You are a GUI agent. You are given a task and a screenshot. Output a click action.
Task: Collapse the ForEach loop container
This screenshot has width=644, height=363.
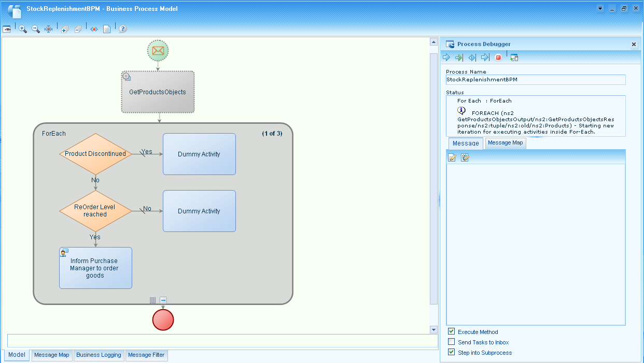pyautogui.click(x=163, y=300)
